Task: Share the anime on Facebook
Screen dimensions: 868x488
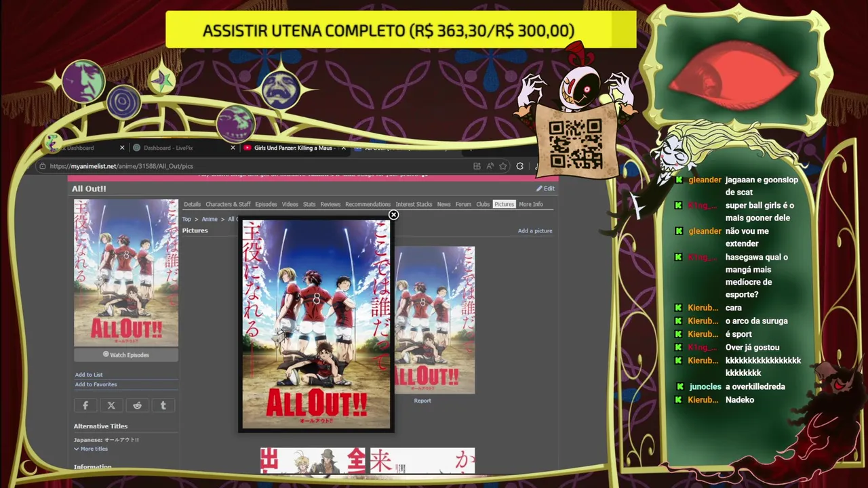Action: (85, 405)
